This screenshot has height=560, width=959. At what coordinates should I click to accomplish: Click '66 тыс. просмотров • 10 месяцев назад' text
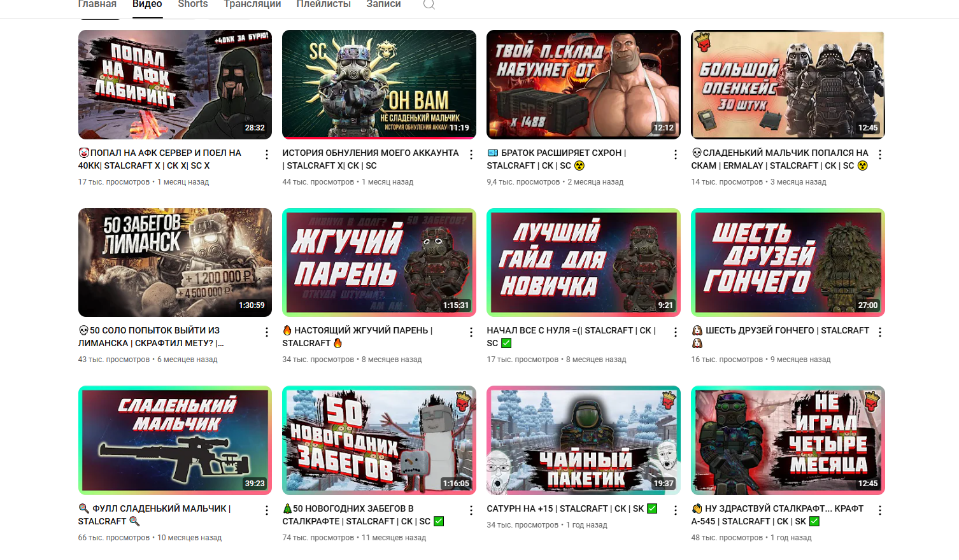point(150,538)
